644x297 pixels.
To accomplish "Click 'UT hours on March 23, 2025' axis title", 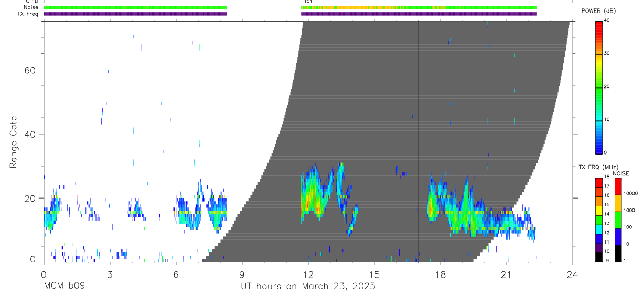I will pos(308,287).
